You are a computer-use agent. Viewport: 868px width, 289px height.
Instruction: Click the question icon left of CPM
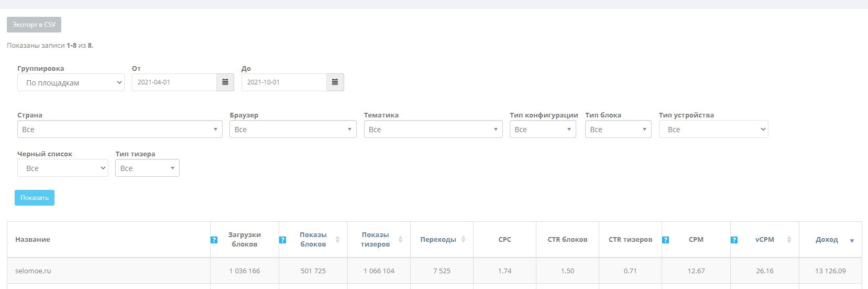coord(665,240)
